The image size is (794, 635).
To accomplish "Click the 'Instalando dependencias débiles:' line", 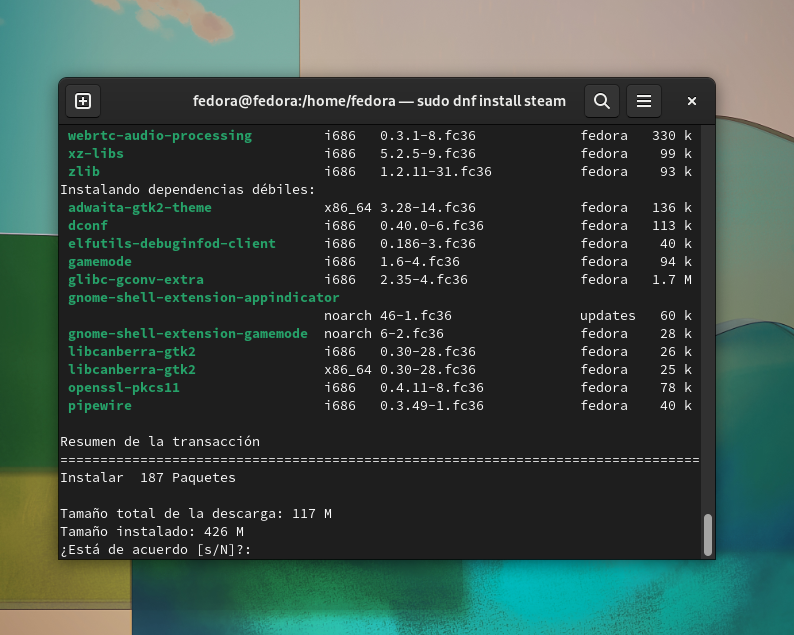I will [188, 189].
